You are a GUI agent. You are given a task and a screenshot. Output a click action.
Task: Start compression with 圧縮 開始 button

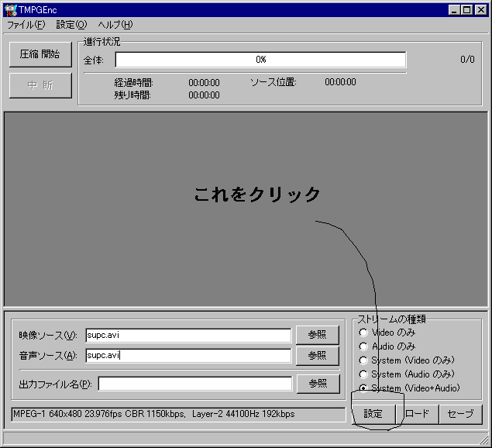40,54
